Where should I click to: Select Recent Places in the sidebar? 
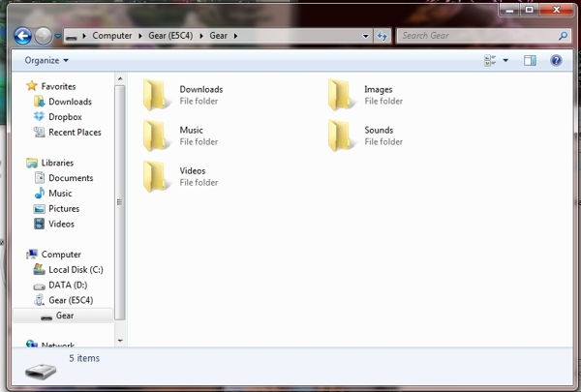coord(74,133)
